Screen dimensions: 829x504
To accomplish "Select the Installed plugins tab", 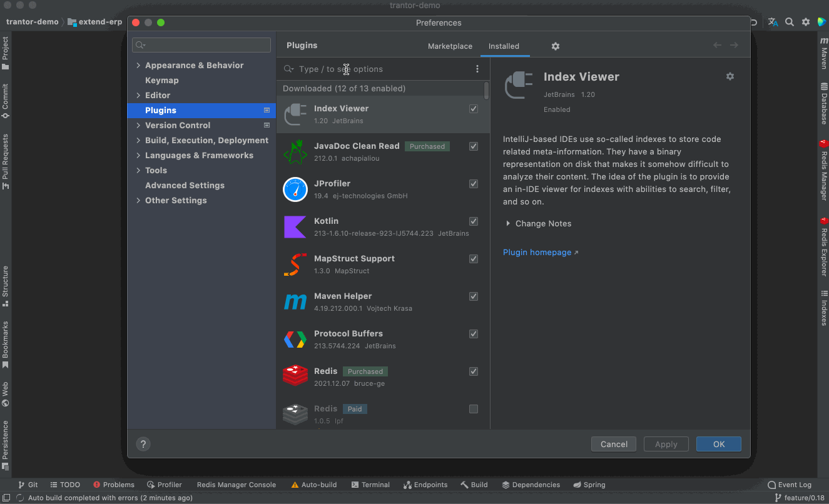I will pos(504,46).
